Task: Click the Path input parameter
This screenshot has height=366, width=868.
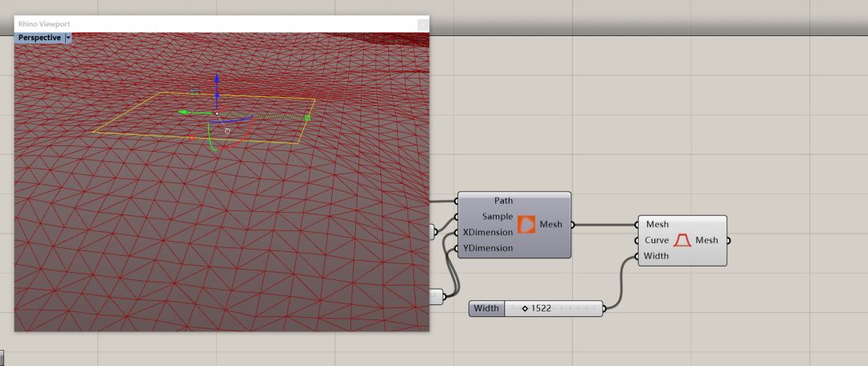Action: (503, 201)
